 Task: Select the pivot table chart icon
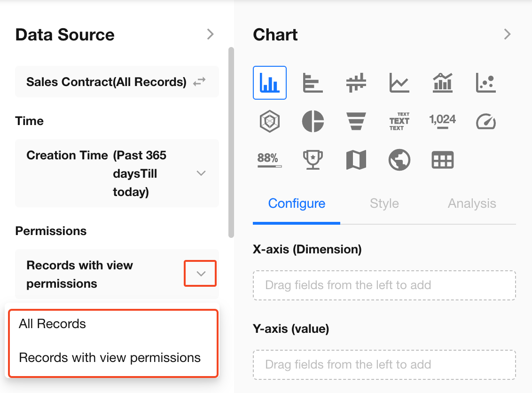(442, 160)
